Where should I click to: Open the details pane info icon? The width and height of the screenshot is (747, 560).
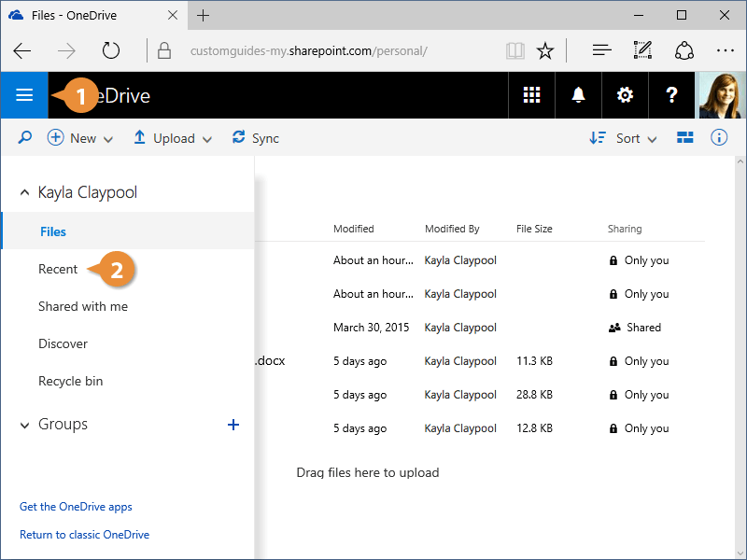point(719,138)
